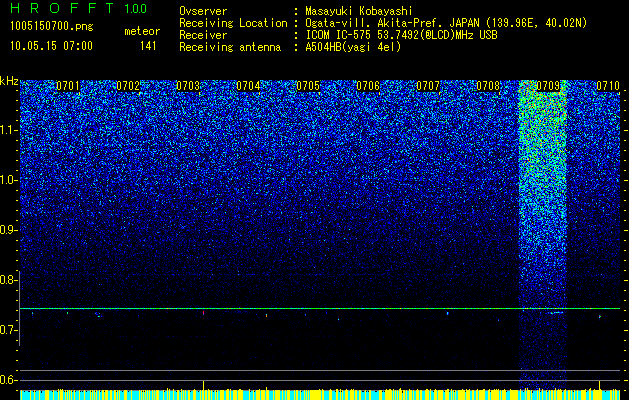The image size is (629, 400).
Task: Click the Receiving antenna field label
Action: (x=230, y=47)
